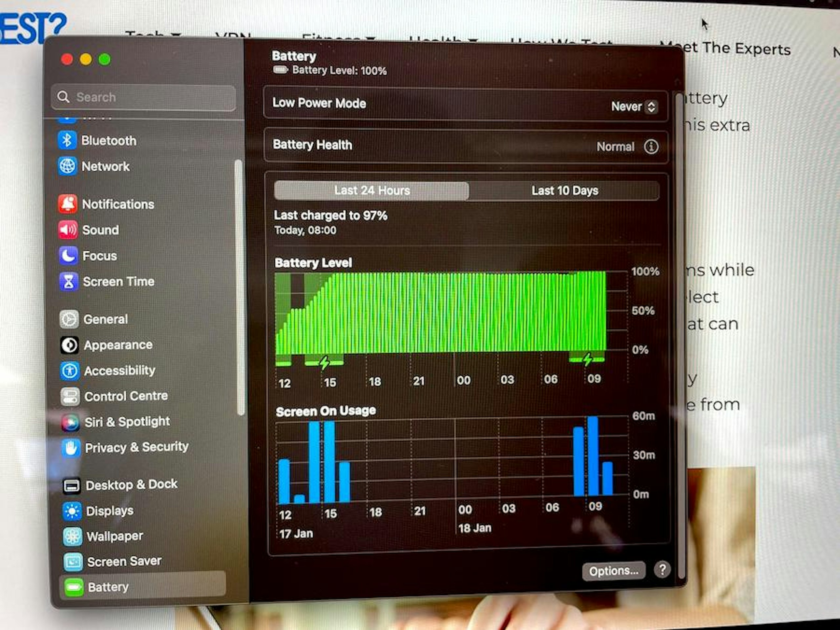Click the Screen Time hourglass icon
Viewport: 840px width, 630px height.
point(69,281)
